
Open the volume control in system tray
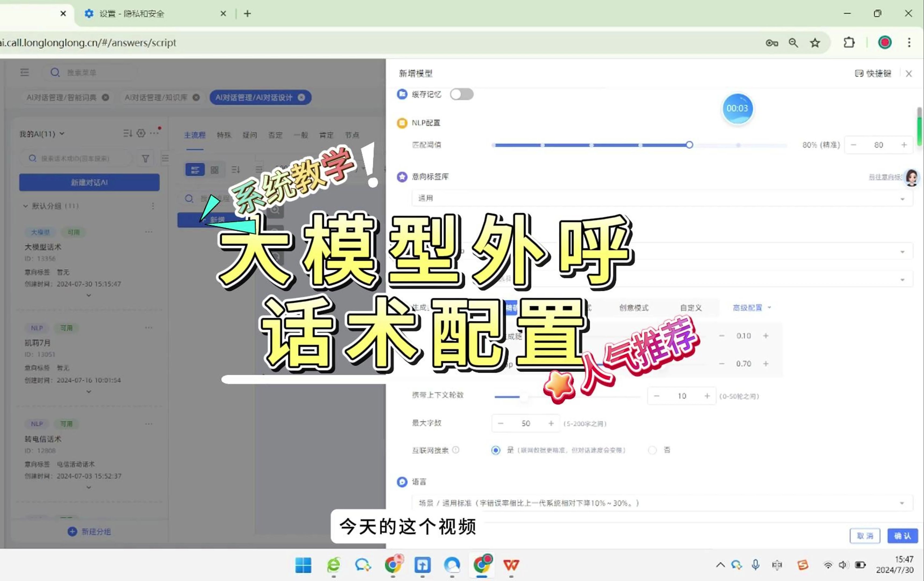coord(843,565)
